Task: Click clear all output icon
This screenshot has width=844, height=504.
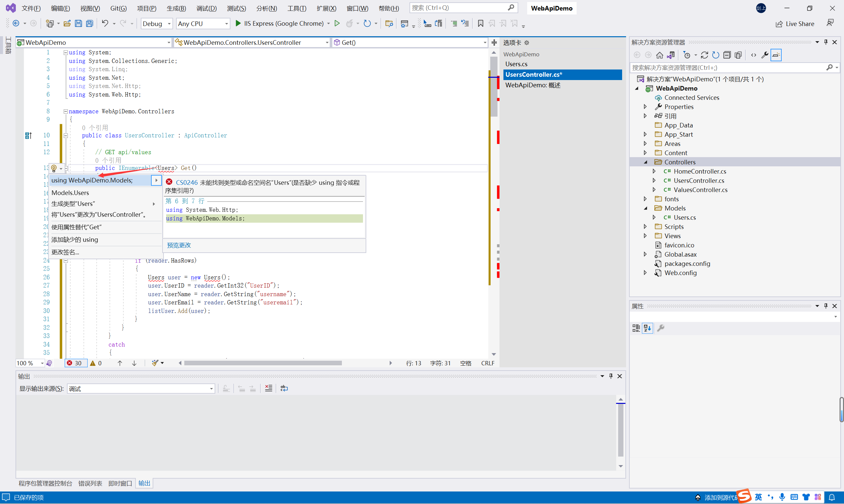Action: [268, 388]
